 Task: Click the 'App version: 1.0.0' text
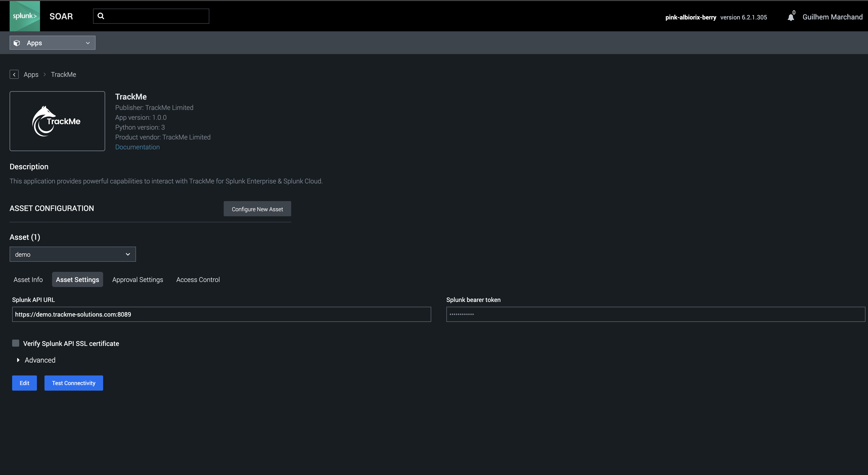tap(141, 117)
